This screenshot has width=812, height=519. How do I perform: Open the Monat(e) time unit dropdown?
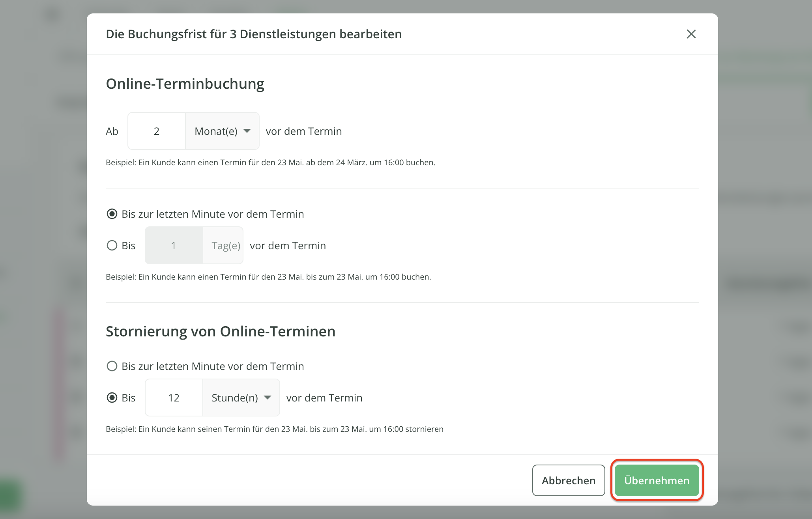tap(222, 131)
